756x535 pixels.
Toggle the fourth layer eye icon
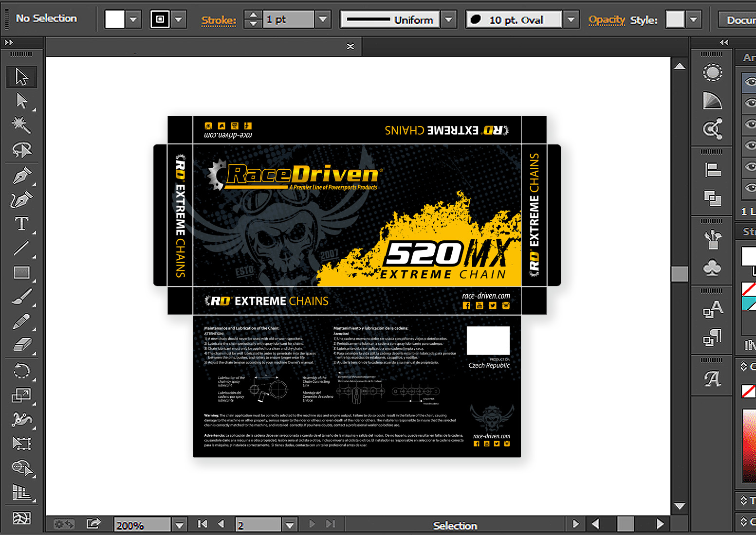coord(750,145)
